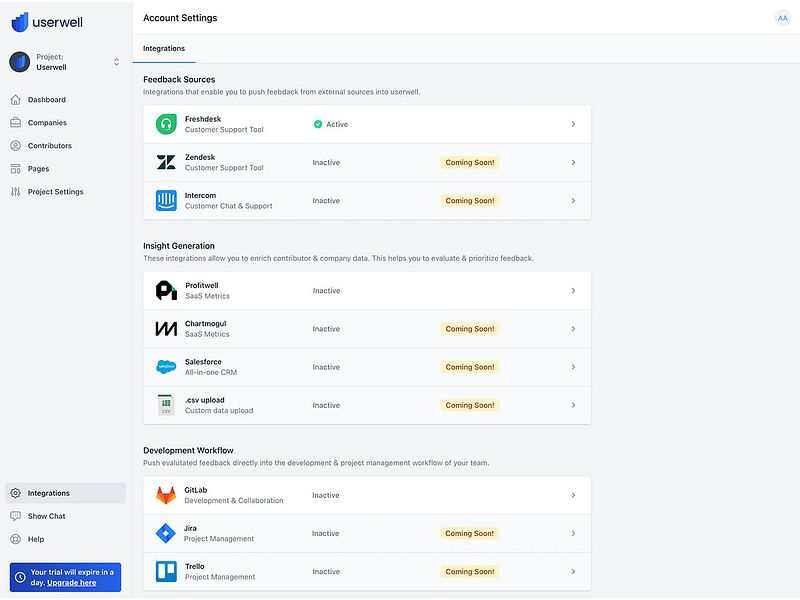Viewport: 800px width, 600px height.
Task: Select the Profitwell SaaS metrics icon
Action: tap(163, 290)
